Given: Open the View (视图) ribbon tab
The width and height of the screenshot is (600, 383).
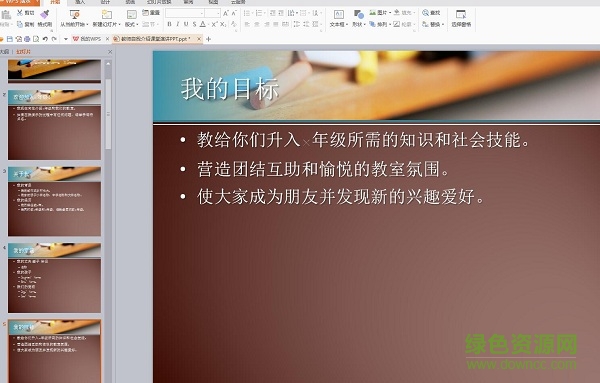Looking at the screenshot, I should [213, 2].
